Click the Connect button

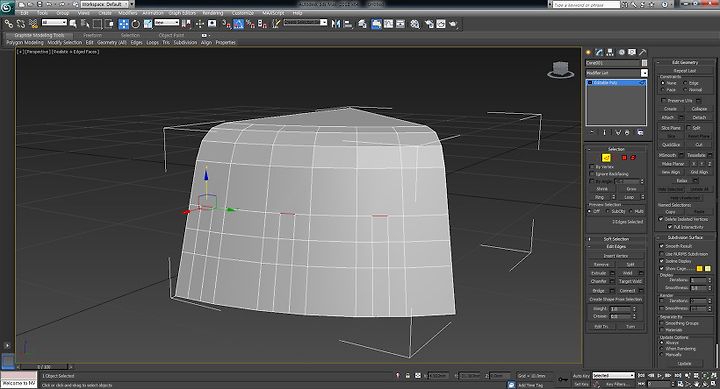click(x=627, y=291)
